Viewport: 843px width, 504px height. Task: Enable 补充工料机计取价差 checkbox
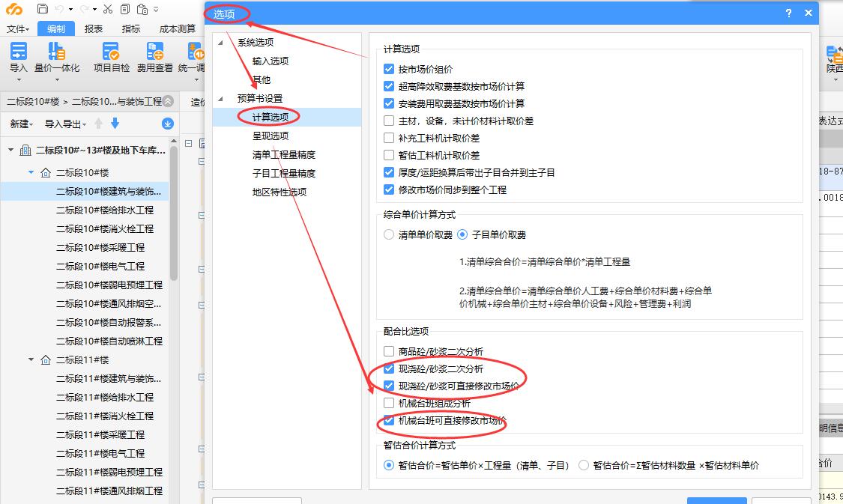(389, 138)
